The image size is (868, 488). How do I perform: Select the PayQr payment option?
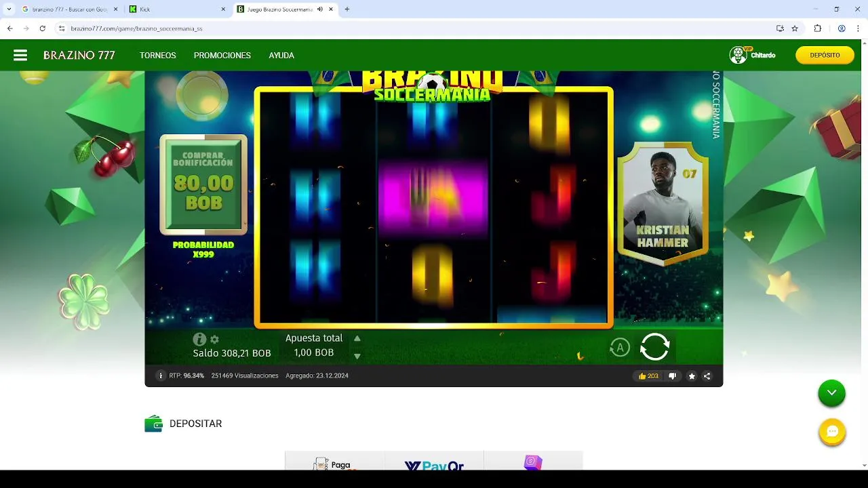pyautogui.click(x=434, y=462)
